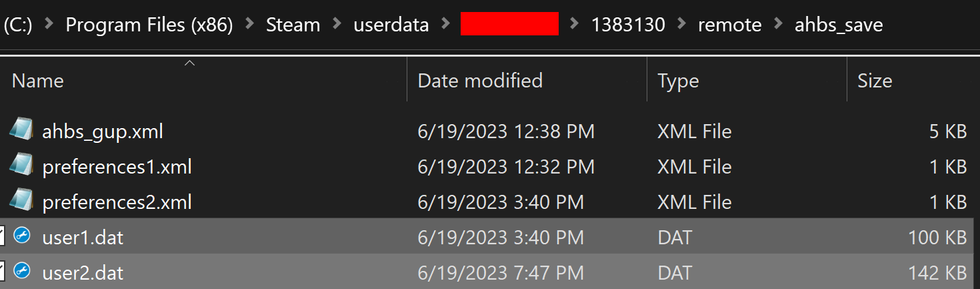Screen dimensions: 980x289
Task: Click the ahbs_gup.xml file icon
Action: (21, 131)
